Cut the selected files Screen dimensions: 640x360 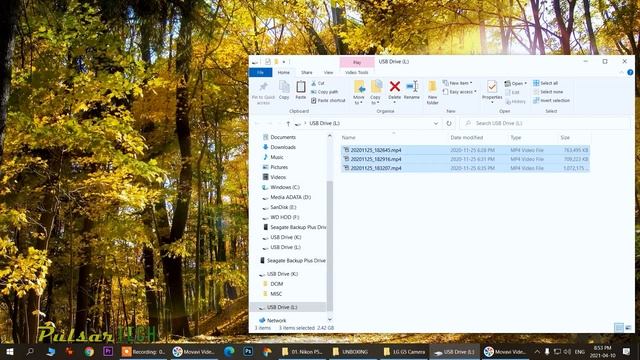318,83
